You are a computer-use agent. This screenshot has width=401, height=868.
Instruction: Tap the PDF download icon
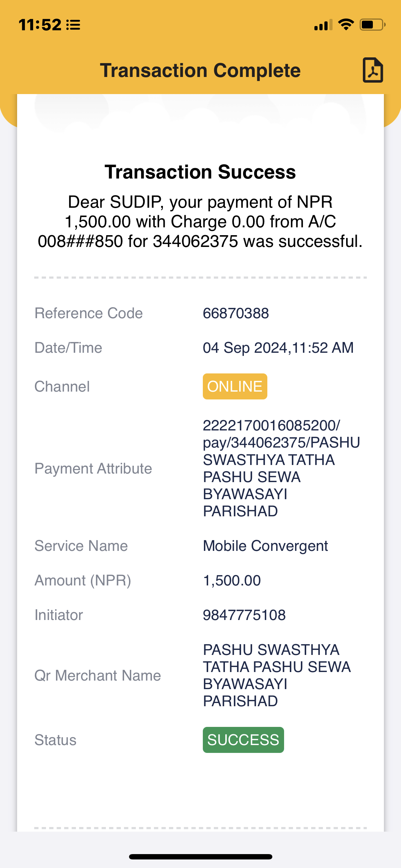tap(373, 70)
